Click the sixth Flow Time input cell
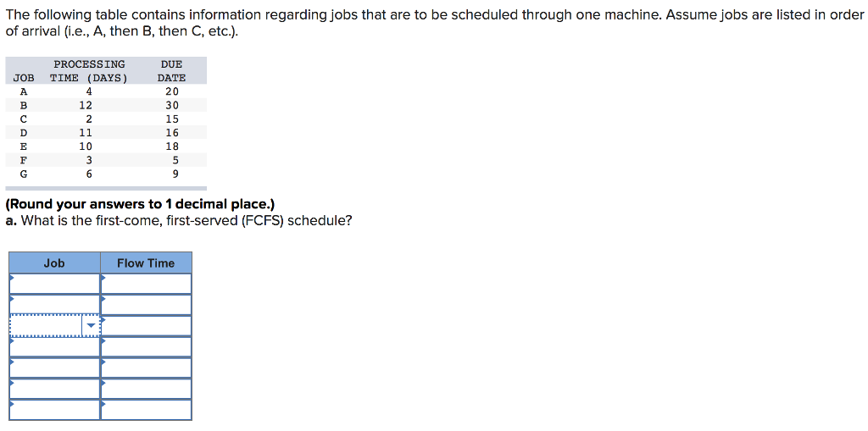The width and height of the screenshot is (868, 431). point(146,389)
